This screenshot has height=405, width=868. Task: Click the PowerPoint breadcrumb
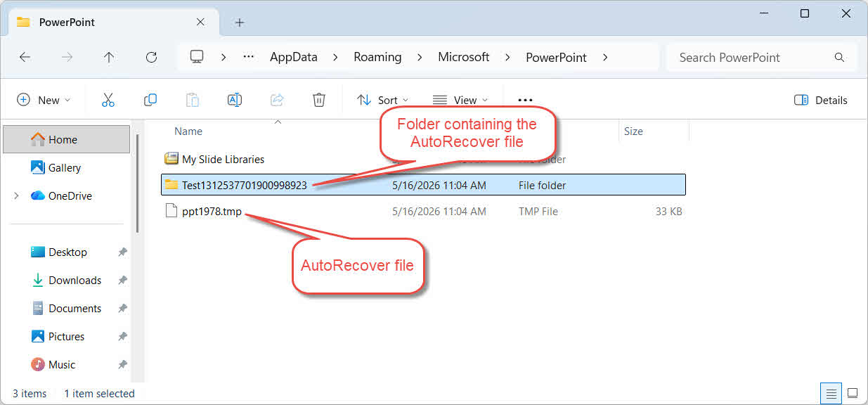tap(556, 58)
